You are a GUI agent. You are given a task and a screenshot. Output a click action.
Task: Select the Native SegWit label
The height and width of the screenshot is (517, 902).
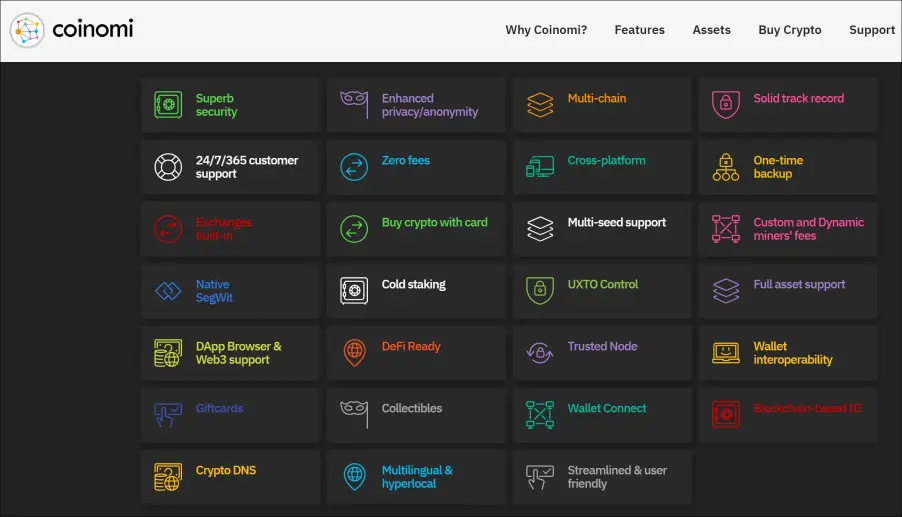(x=214, y=291)
